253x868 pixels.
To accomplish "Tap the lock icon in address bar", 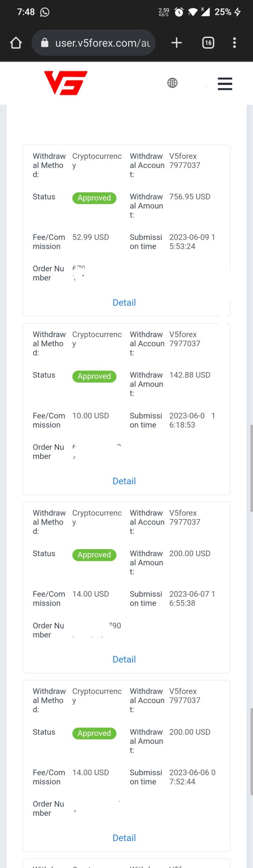I will (45, 43).
